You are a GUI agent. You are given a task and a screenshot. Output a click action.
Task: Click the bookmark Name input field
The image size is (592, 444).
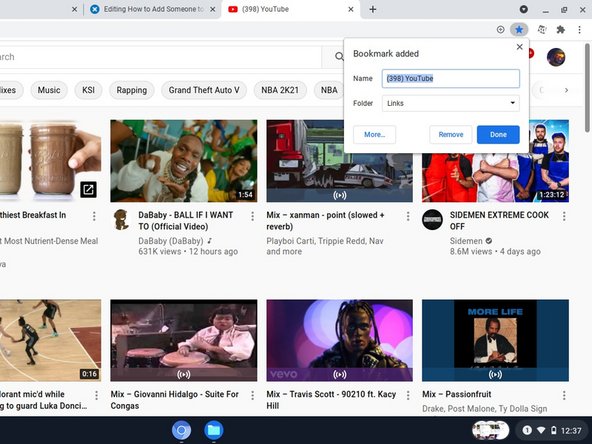coord(451,79)
